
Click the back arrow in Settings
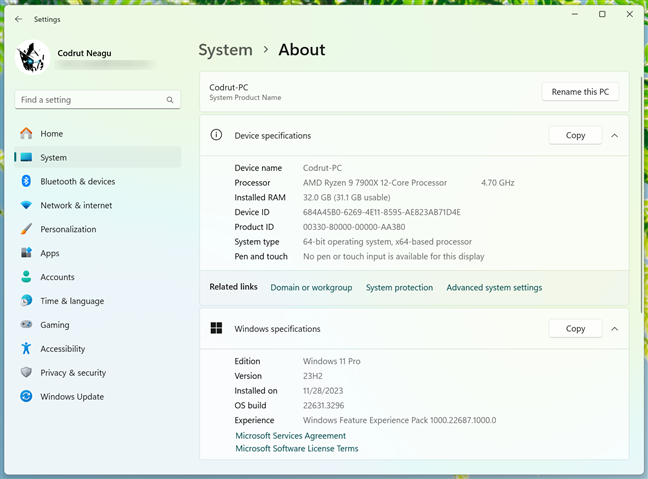point(18,19)
